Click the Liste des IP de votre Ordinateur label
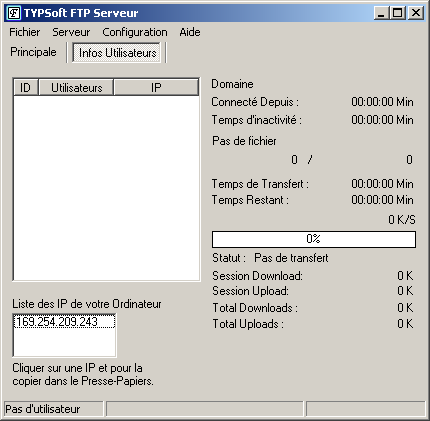 [x=87, y=304]
